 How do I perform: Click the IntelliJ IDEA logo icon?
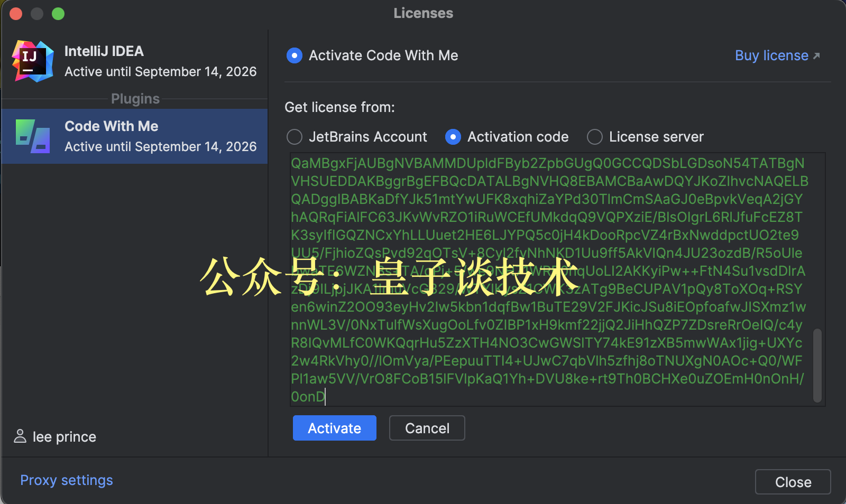click(x=33, y=61)
